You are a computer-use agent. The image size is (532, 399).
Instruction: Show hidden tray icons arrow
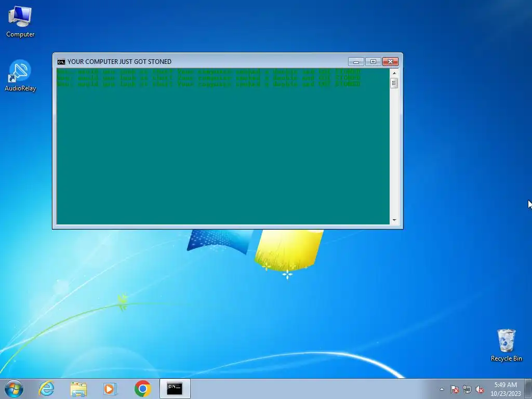(442, 389)
